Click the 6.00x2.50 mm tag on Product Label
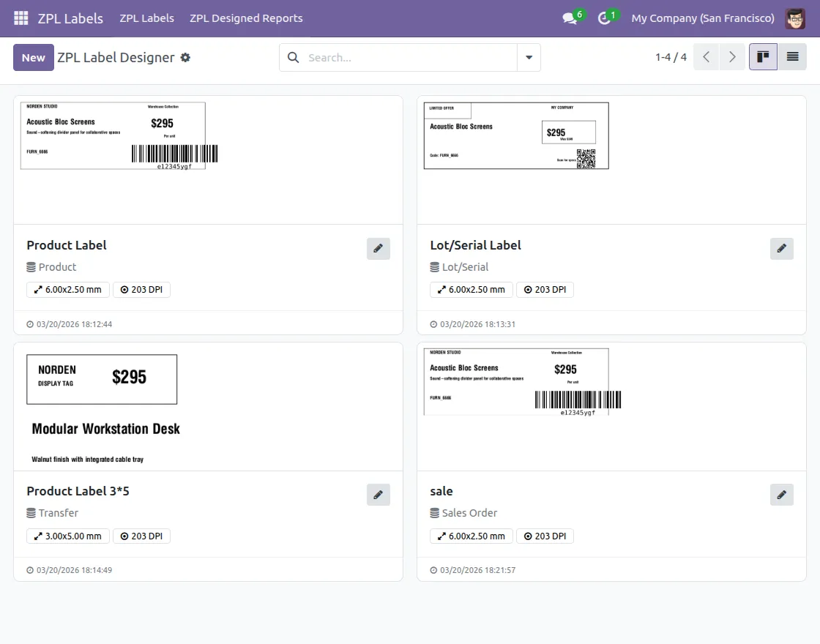This screenshot has width=820, height=644. (x=68, y=290)
